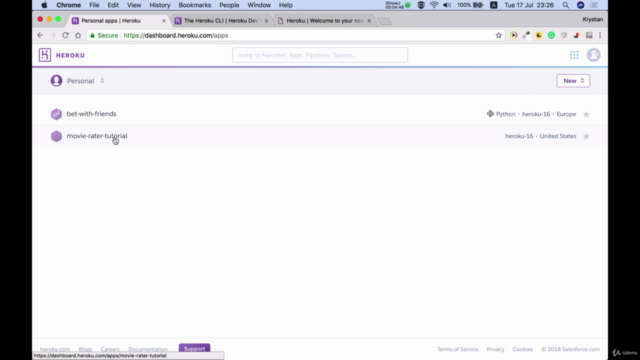The height and width of the screenshot is (360, 640).
Task: Open the Chrome application menu
Action: coord(69,5)
